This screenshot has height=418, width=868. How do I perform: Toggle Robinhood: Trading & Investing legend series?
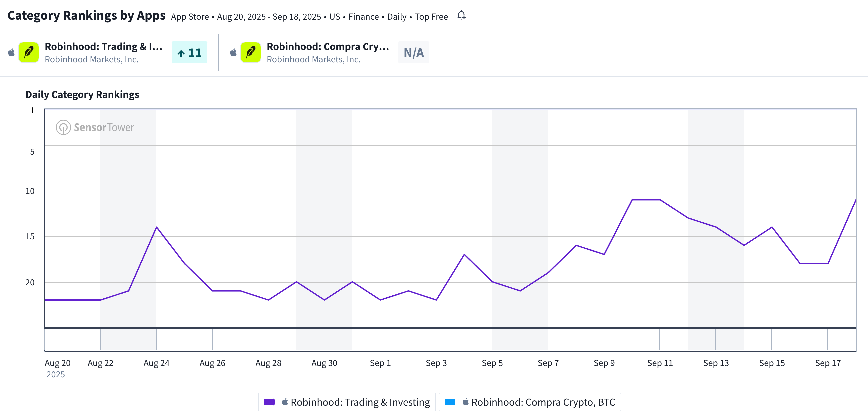[360, 402]
